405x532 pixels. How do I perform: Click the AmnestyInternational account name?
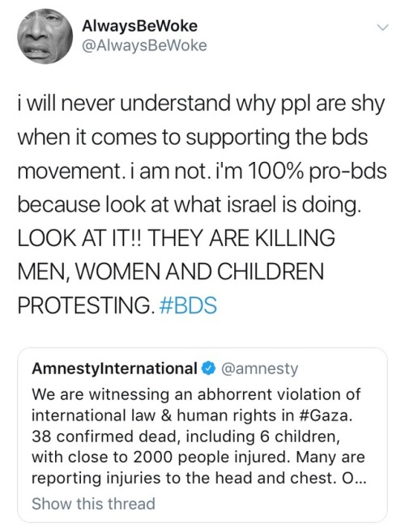point(114,368)
